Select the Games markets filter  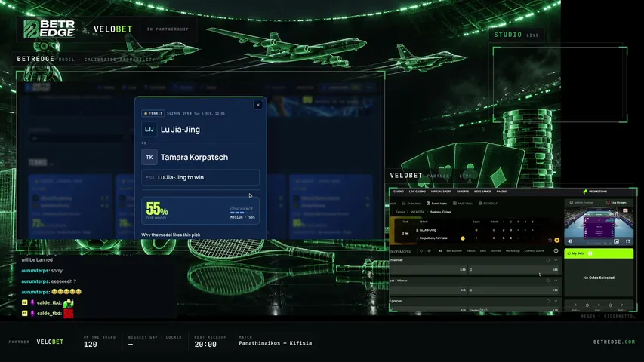click(x=496, y=251)
